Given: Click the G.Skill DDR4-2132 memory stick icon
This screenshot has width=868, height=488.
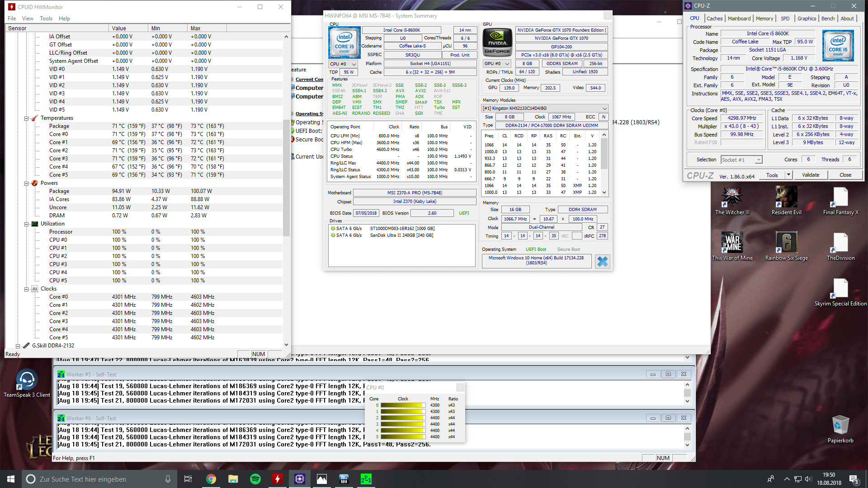Looking at the screenshot, I should coord(26,346).
